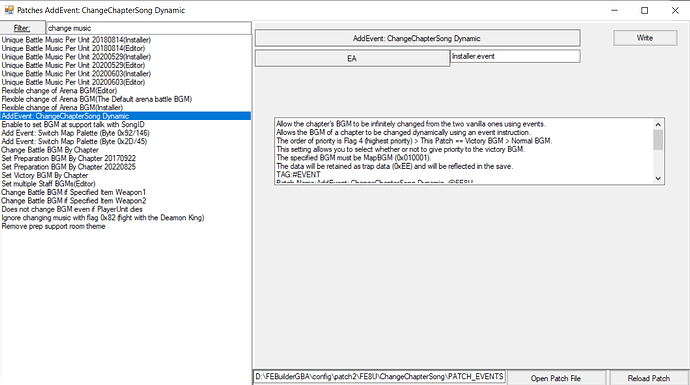The width and height of the screenshot is (690, 385).
Task: Click the description scrollbar thumb
Action: (x=658, y=140)
